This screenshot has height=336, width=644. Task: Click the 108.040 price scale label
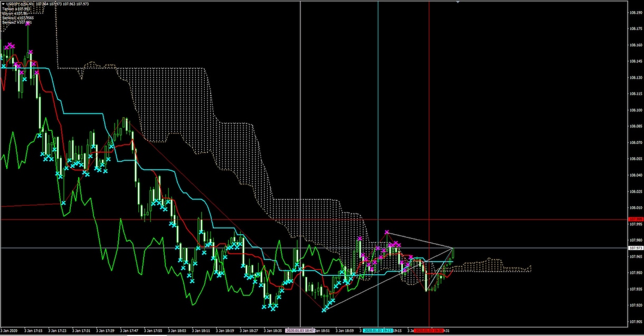click(x=636, y=175)
